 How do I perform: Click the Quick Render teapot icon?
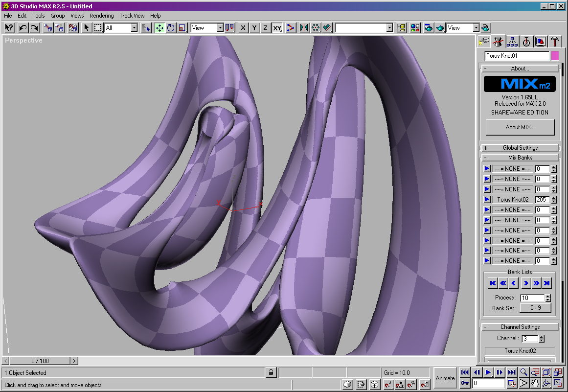(x=440, y=28)
